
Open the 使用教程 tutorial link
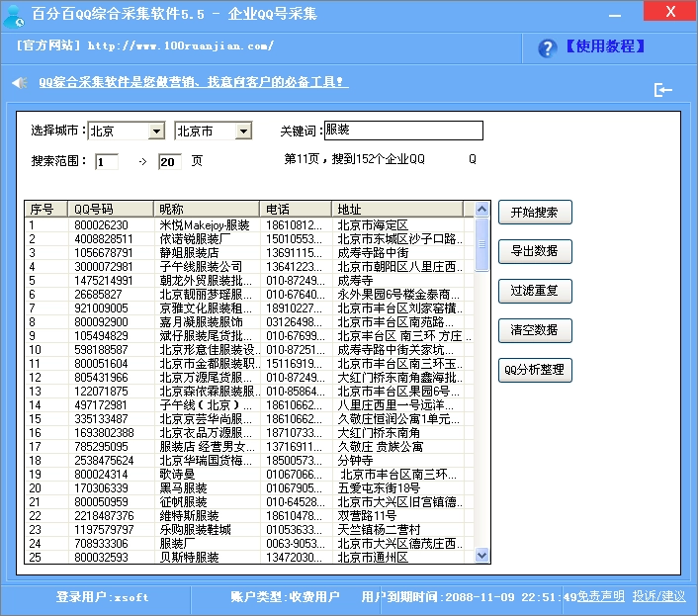605,46
